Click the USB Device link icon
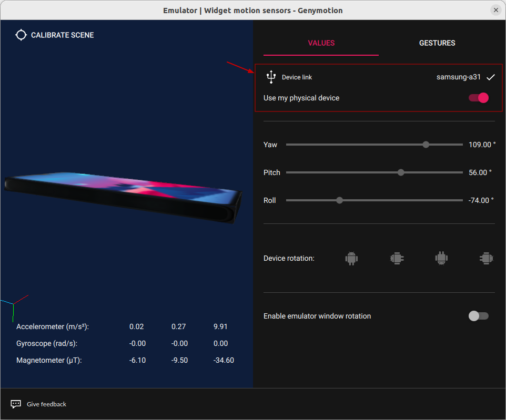The width and height of the screenshot is (506, 420). tap(271, 77)
